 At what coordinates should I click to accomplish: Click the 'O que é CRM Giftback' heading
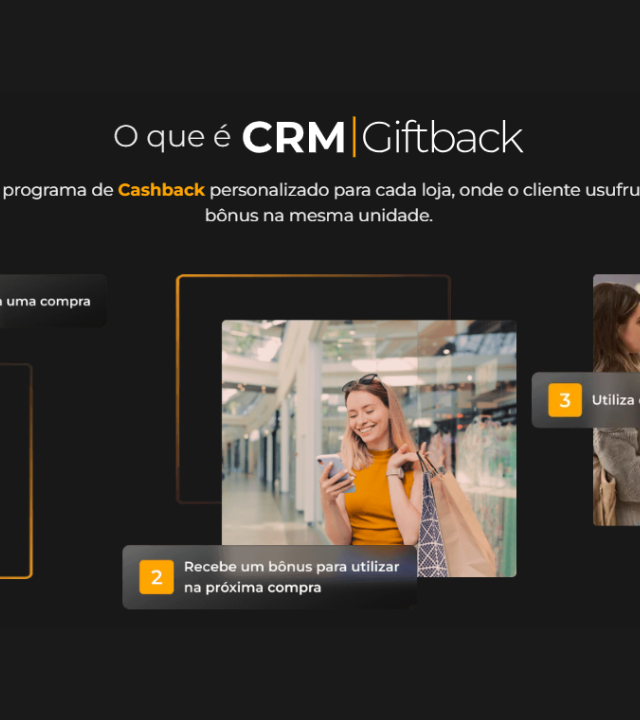(318, 136)
